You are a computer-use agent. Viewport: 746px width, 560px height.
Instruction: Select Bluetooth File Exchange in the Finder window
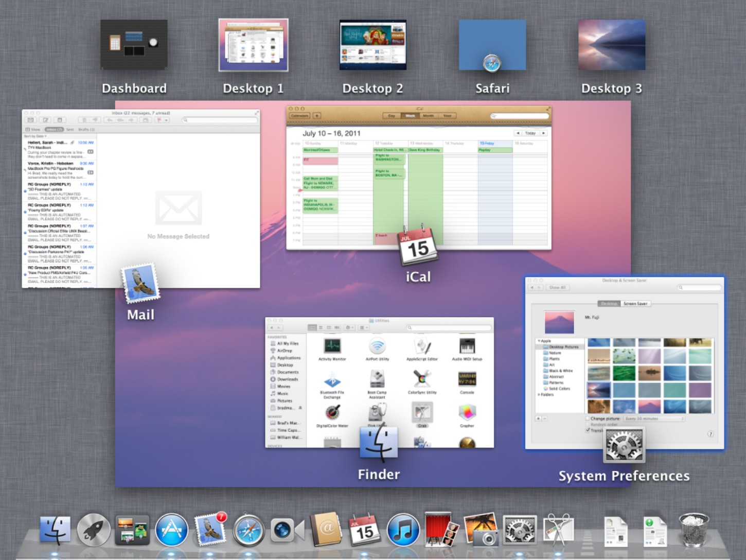point(332,384)
